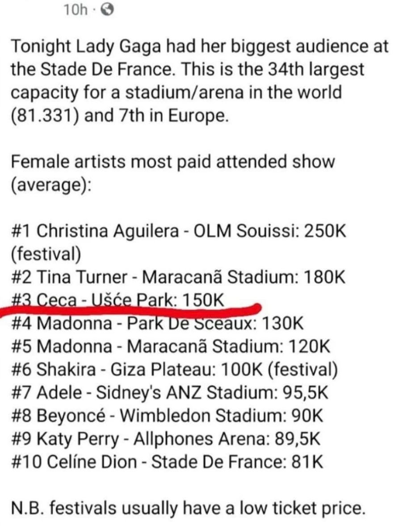Image resolution: width=420 pixels, height=526 pixels.
Task: Click the #10 Celíne Dion entry
Action: [166, 462]
